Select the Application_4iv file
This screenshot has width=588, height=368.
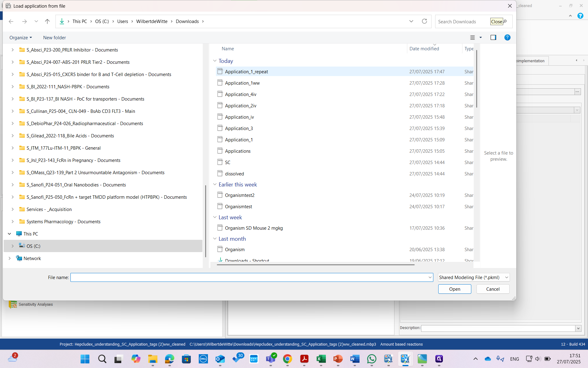(241, 94)
